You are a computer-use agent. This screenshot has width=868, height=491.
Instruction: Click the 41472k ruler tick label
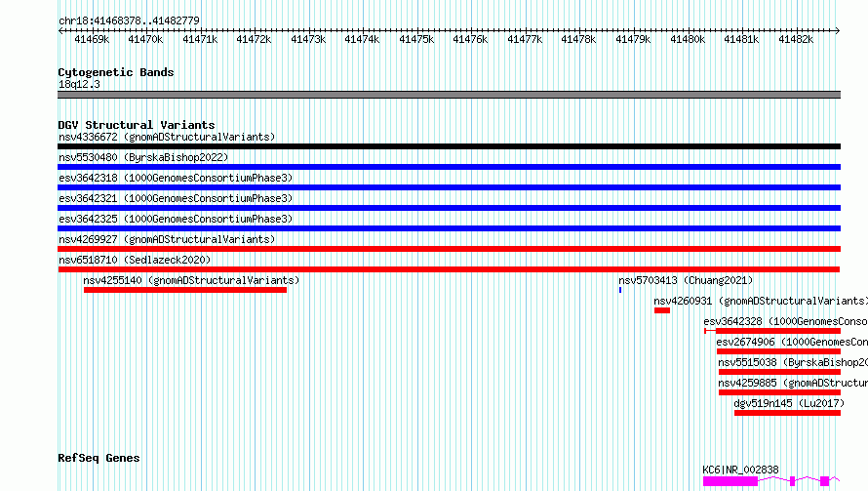pyautogui.click(x=254, y=39)
